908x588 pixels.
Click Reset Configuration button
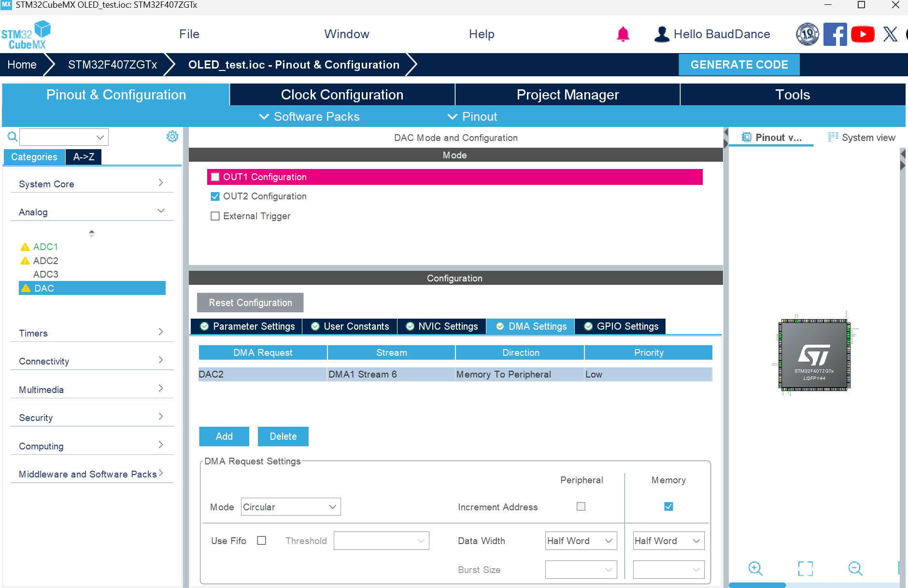click(x=250, y=303)
